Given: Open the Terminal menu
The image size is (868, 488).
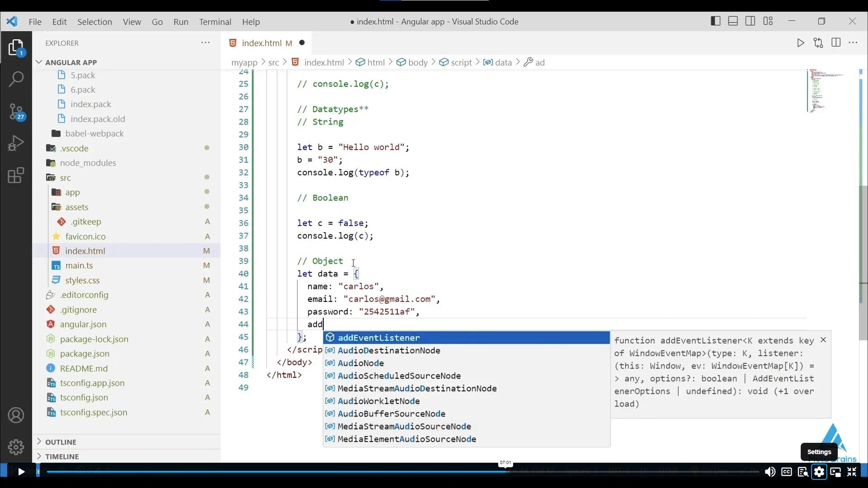Looking at the screenshot, I should (x=215, y=22).
